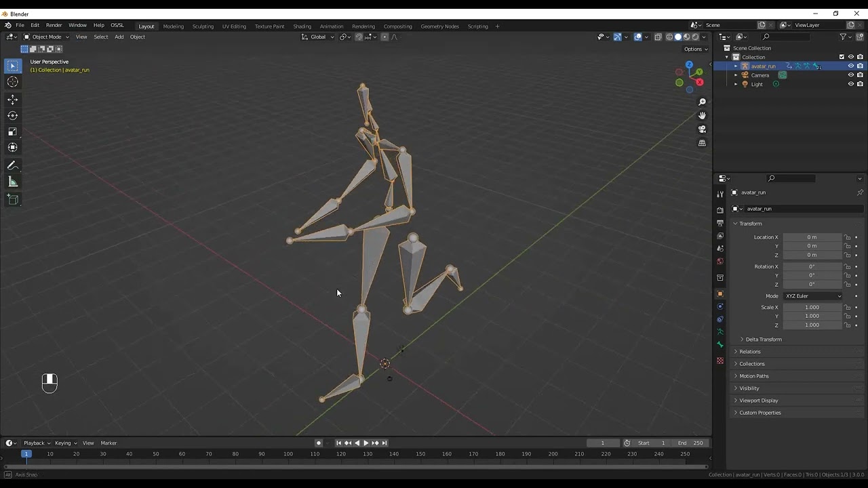Switch to the Animation workspace tab
The height and width of the screenshot is (488, 868).
pyautogui.click(x=332, y=26)
